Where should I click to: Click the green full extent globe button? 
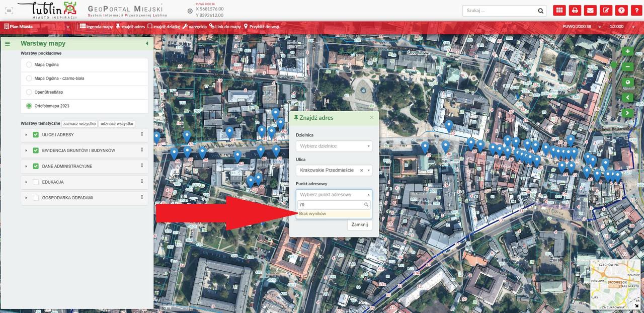tap(627, 82)
